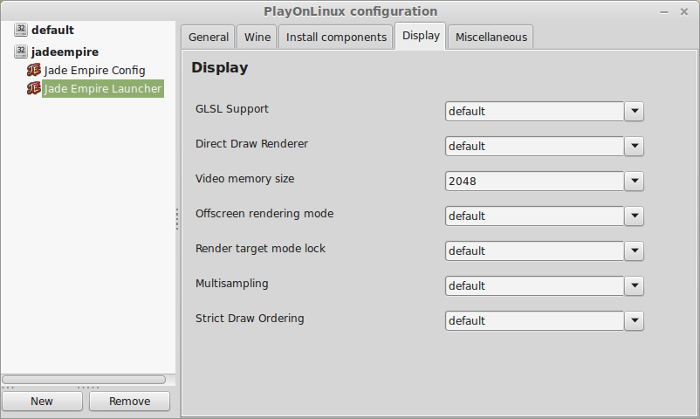Viewport: 700px width, 419px height.
Task: Click the Jade Empire Config shortcut icon
Action: 34,70
